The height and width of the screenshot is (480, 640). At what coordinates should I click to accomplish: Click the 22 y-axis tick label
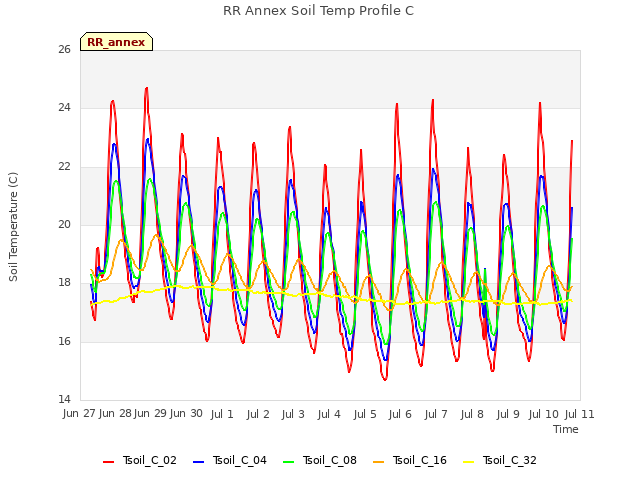[x=64, y=167]
